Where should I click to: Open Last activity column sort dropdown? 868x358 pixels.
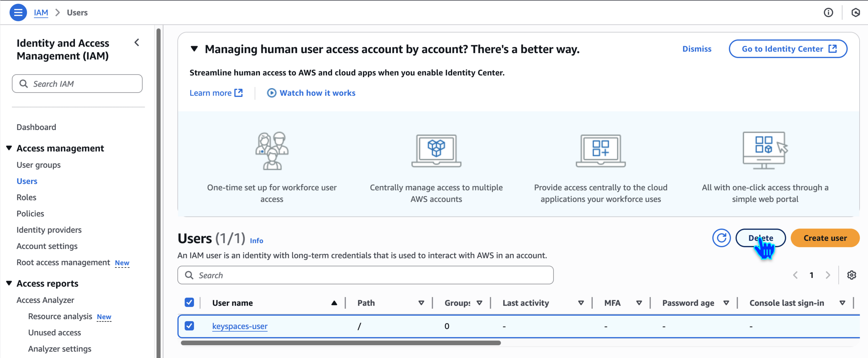[581, 303]
